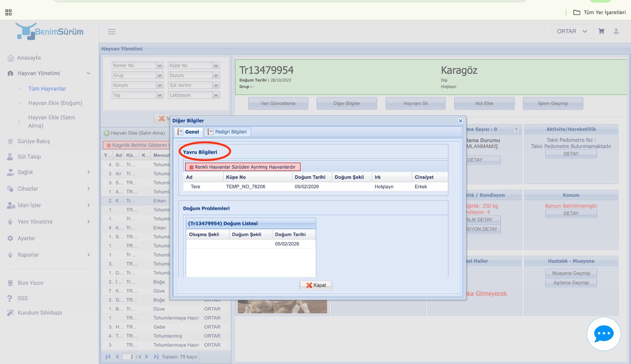Go to first page of animal list

[x=108, y=357]
